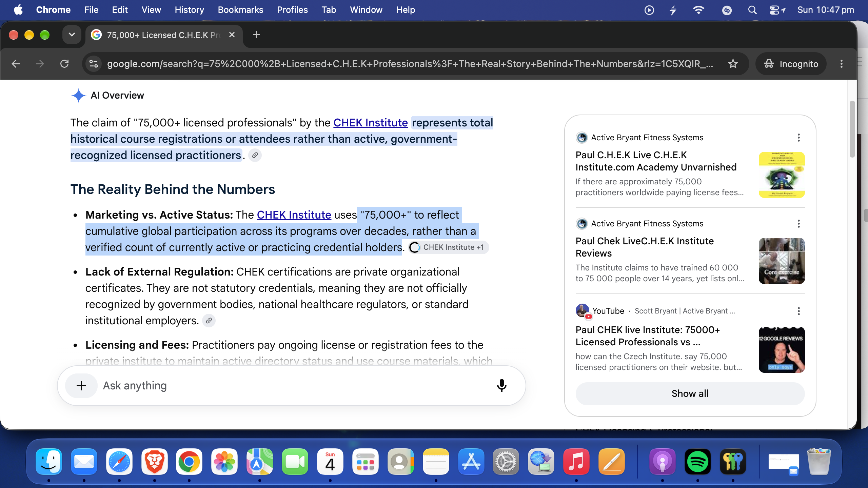Open Spotify from the Dock
The image size is (868, 488).
[x=697, y=462]
